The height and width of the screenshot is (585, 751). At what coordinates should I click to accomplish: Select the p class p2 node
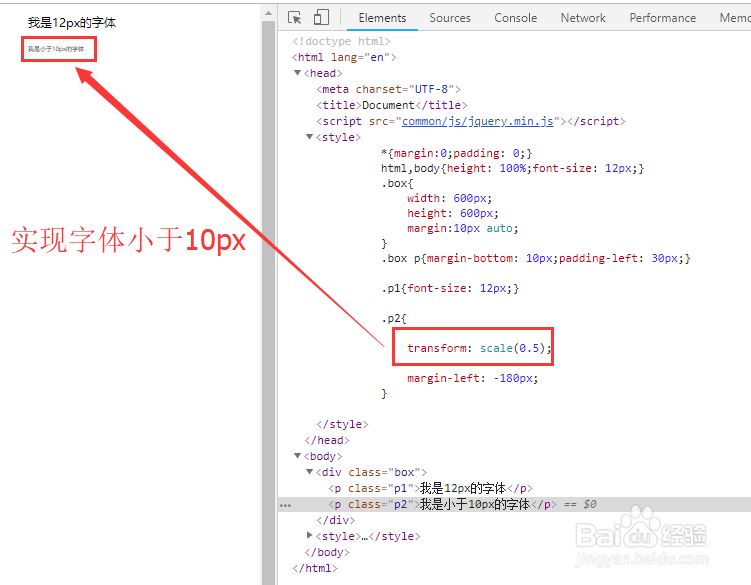[442, 504]
